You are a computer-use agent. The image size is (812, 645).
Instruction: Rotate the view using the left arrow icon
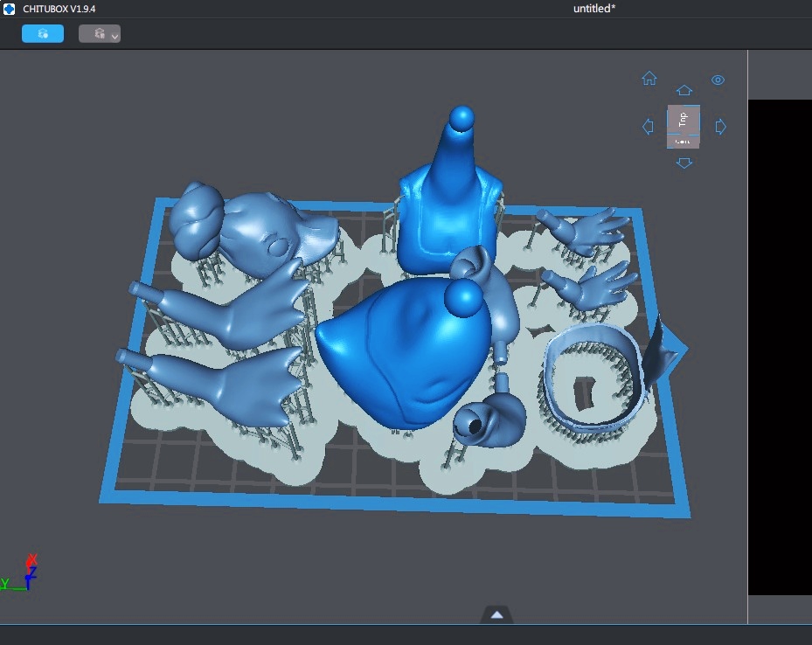click(648, 127)
